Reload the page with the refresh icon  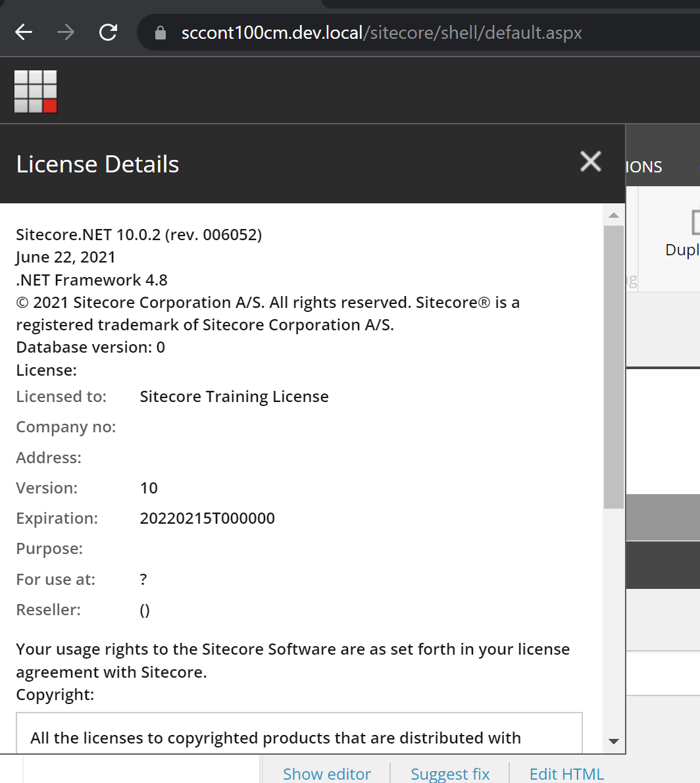pyautogui.click(x=108, y=32)
